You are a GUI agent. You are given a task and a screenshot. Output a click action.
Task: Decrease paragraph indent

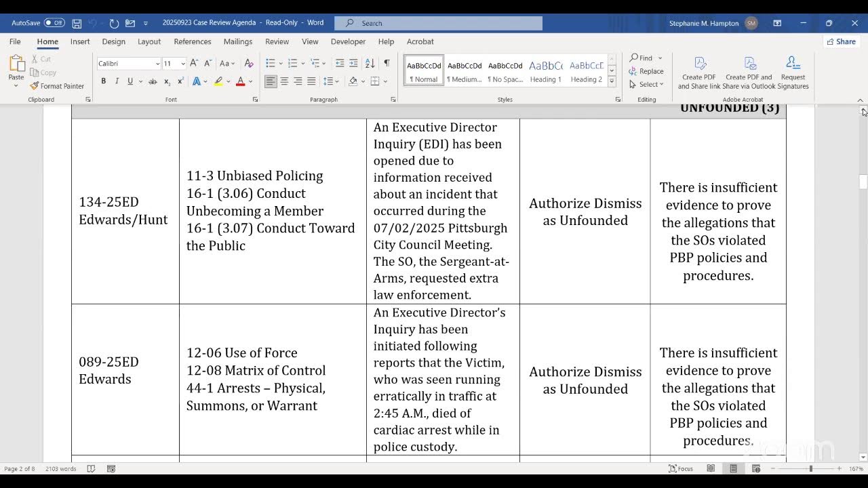(x=340, y=63)
